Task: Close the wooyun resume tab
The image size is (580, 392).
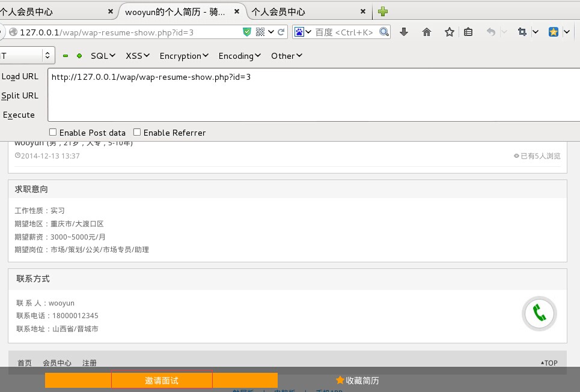Action: point(237,11)
